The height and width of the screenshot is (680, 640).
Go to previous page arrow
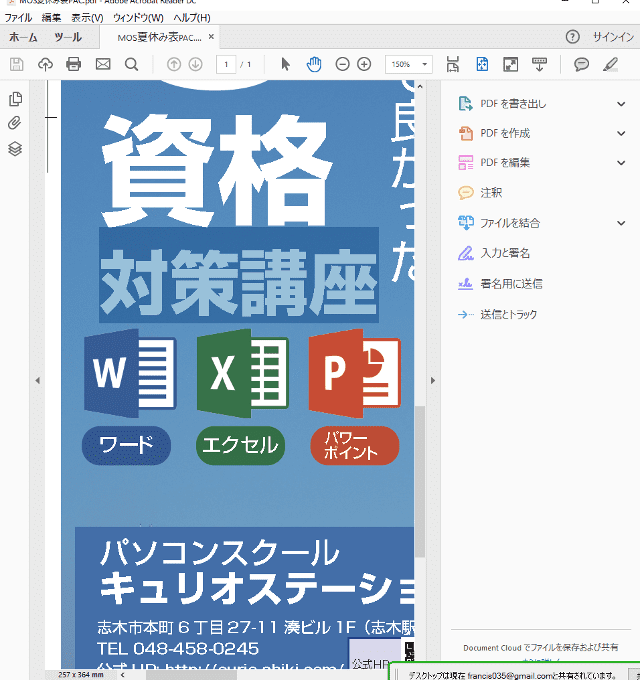[173, 65]
